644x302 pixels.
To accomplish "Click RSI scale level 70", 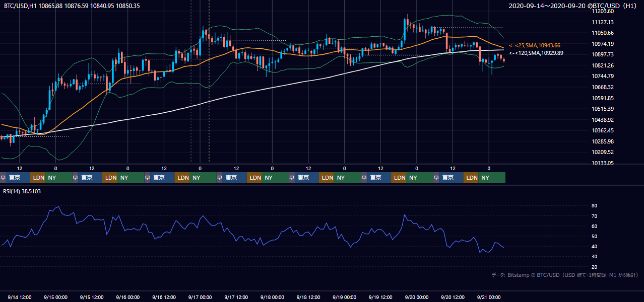I will point(595,216).
